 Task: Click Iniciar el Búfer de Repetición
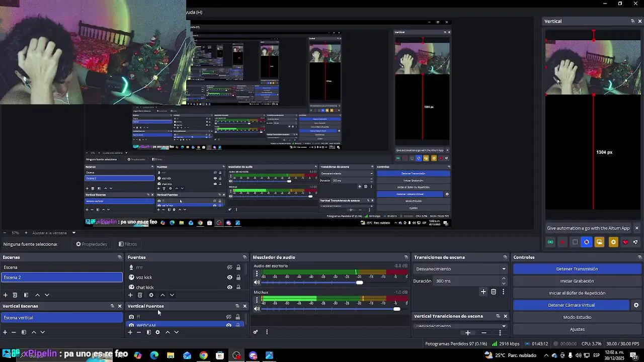pyautogui.click(x=577, y=293)
